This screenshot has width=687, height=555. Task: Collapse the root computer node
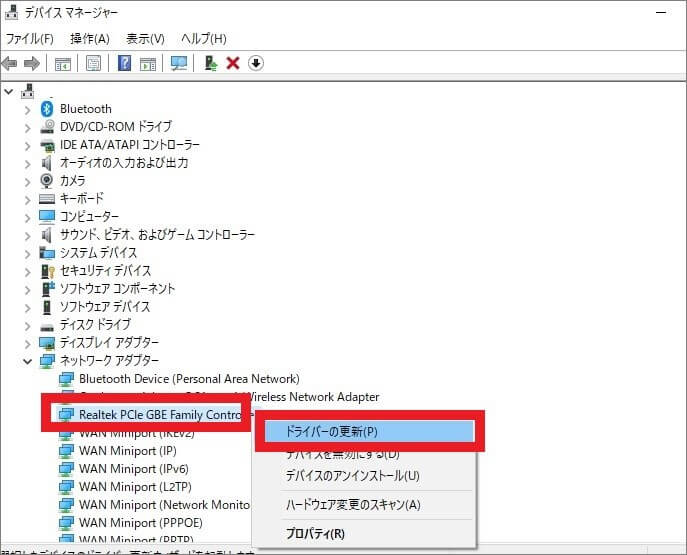click(x=8, y=92)
